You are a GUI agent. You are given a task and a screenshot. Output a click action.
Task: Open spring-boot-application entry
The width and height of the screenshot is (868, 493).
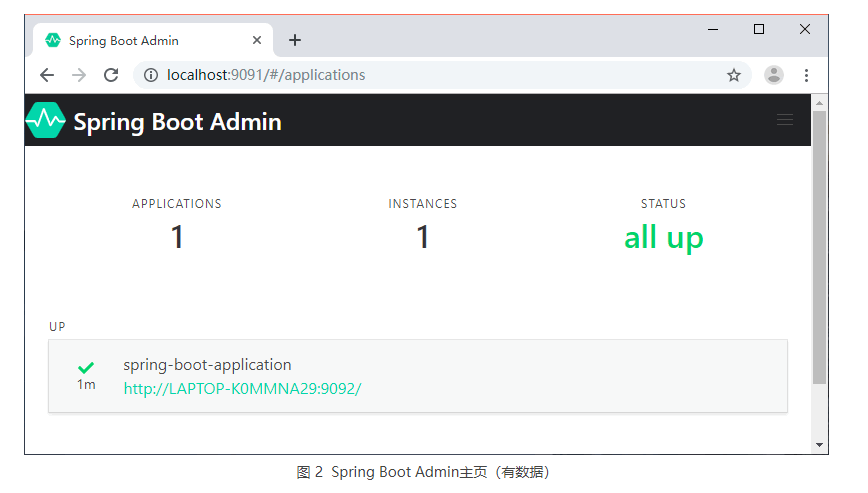click(x=418, y=376)
